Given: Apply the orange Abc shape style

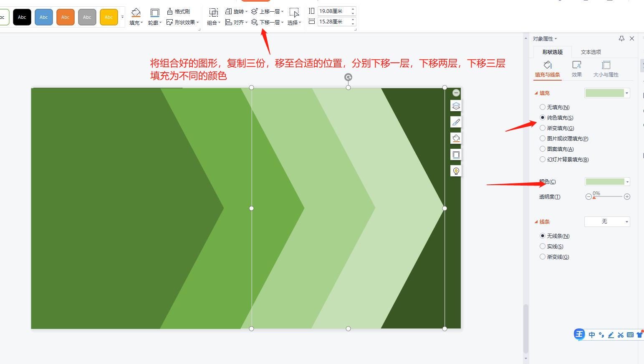Looking at the screenshot, I should 66,17.
